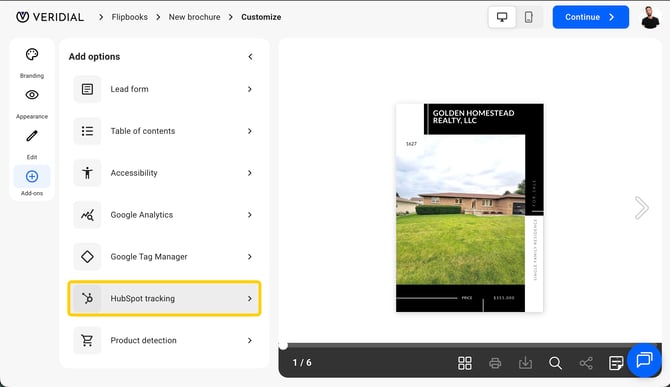Click the notes icon in viewer toolbar
670x387 pixels.
click(616, 363)
